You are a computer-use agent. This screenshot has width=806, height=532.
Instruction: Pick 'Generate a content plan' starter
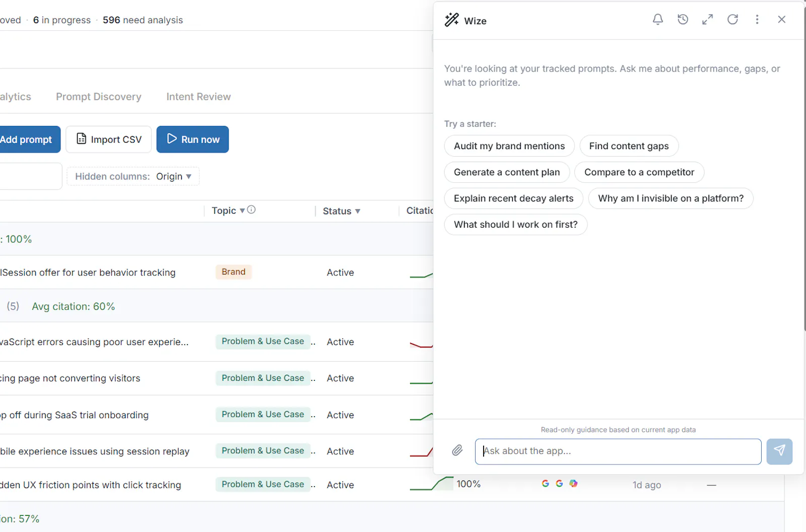507,172
